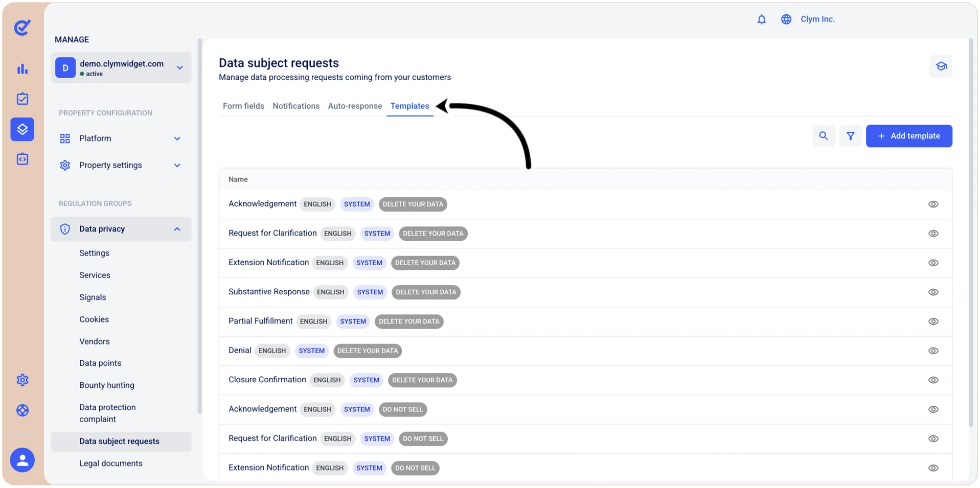
Task: Open the notifications bell icon
Action: tap(761, 19)
